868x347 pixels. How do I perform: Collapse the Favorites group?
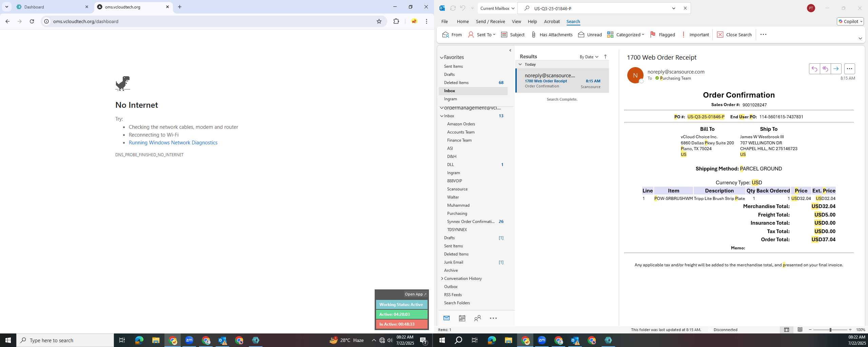442,58
